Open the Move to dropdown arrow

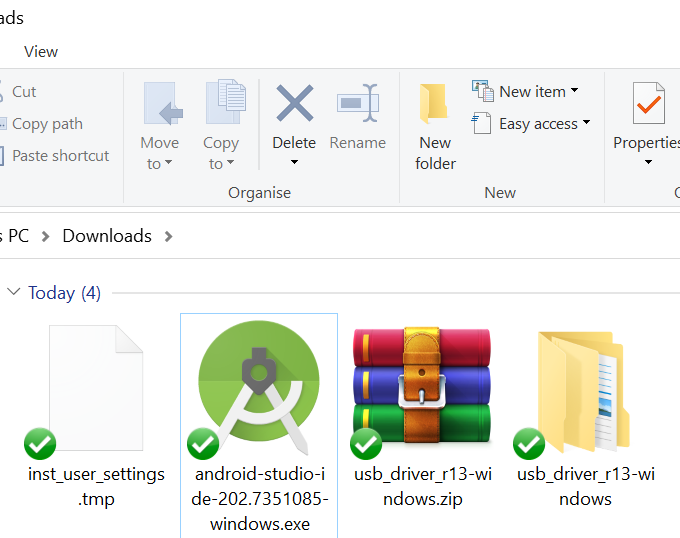tap(169, 162)
